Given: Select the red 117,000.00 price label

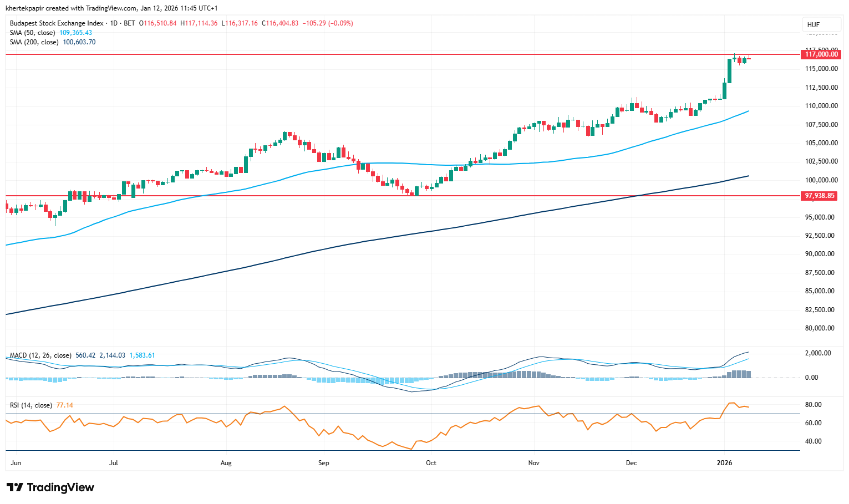Looking at the screenshot, I should [821, 54].
